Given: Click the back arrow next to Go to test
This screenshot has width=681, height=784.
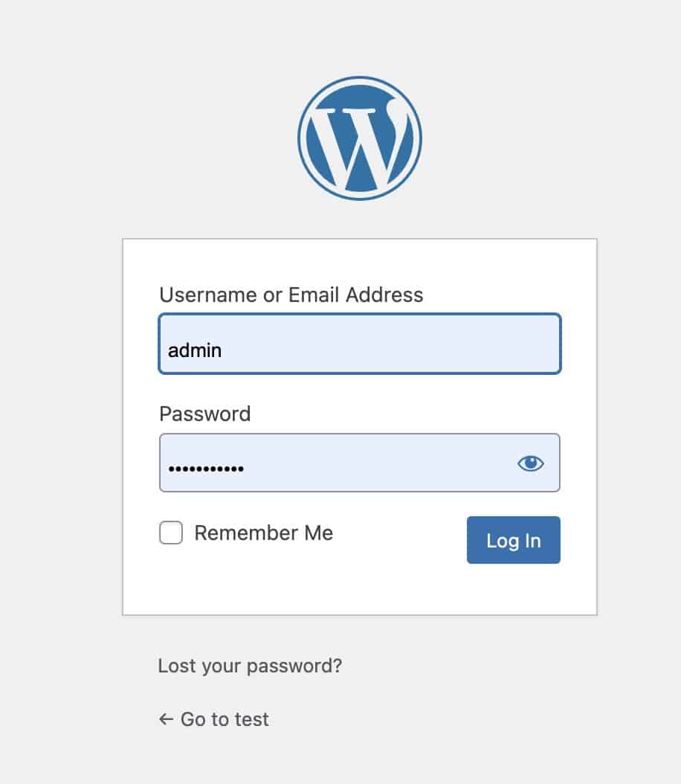Looking at the screenshot, I should [x=164, y=719].
